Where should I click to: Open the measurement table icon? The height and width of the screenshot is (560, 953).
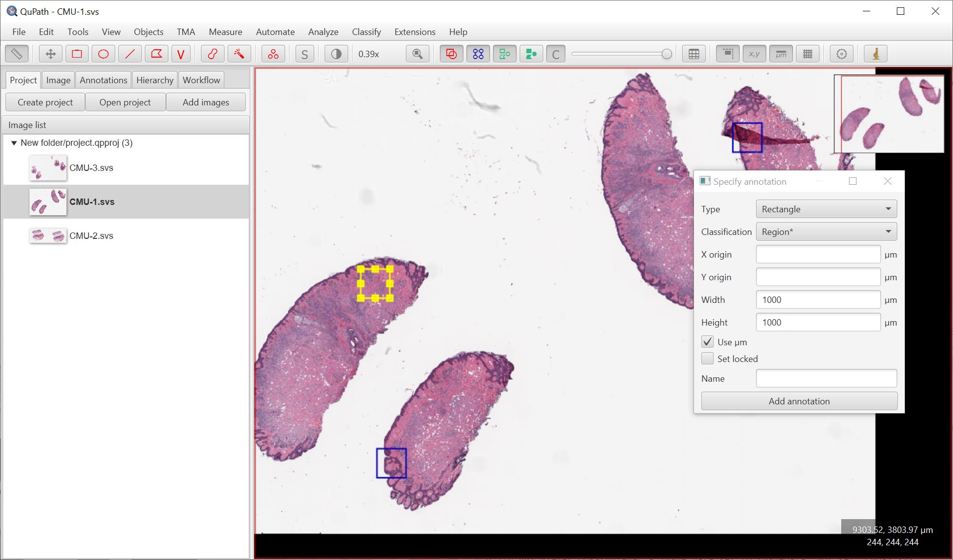pyautogui.click(x=694, y=54)
